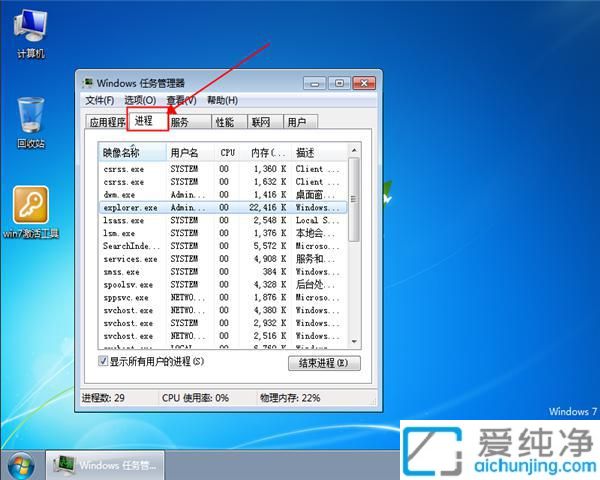Image resolution: width=600 pixels, height=480 pixels.
Task: Click the process list scroll-up arrow
Action: point(354,150)
